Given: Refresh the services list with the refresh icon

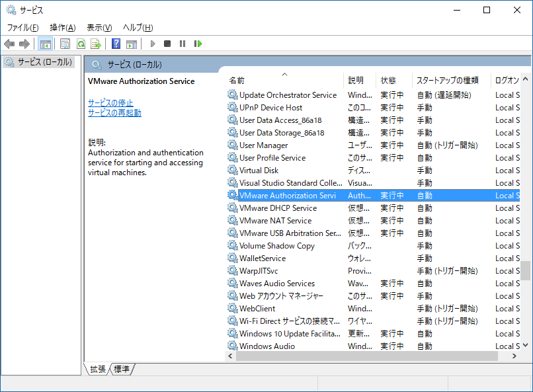Looking at the screenshot, I should [81, 44].
